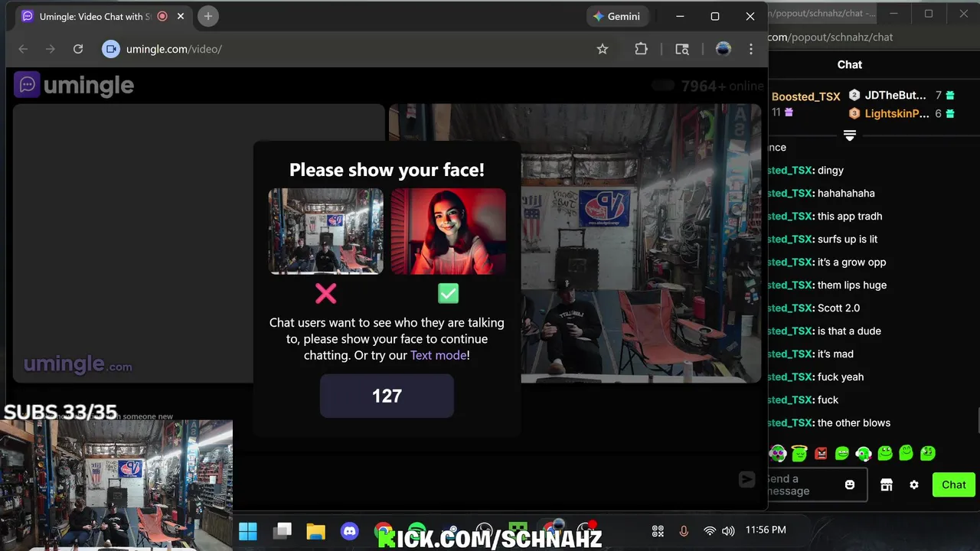Open the Chrome extensions puzzle icon
The image size is (980, 551).
[642, 49]
